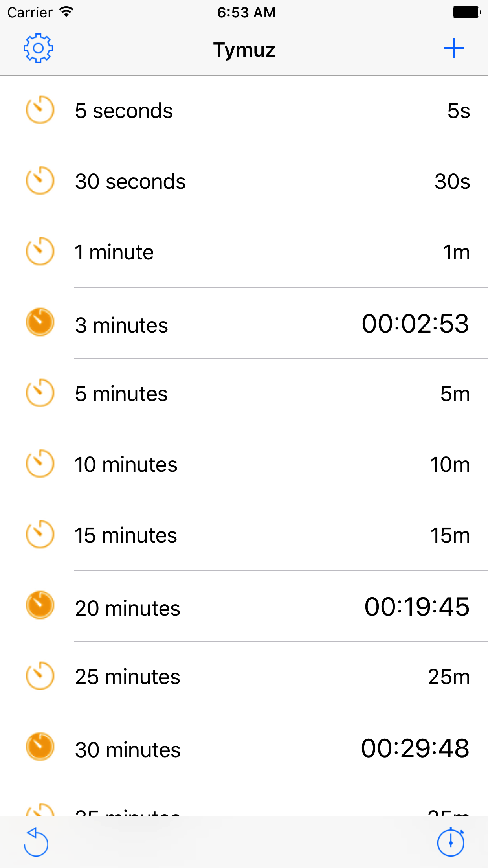Toggle the running 30 minutes timer icon

tap(40, 747)
